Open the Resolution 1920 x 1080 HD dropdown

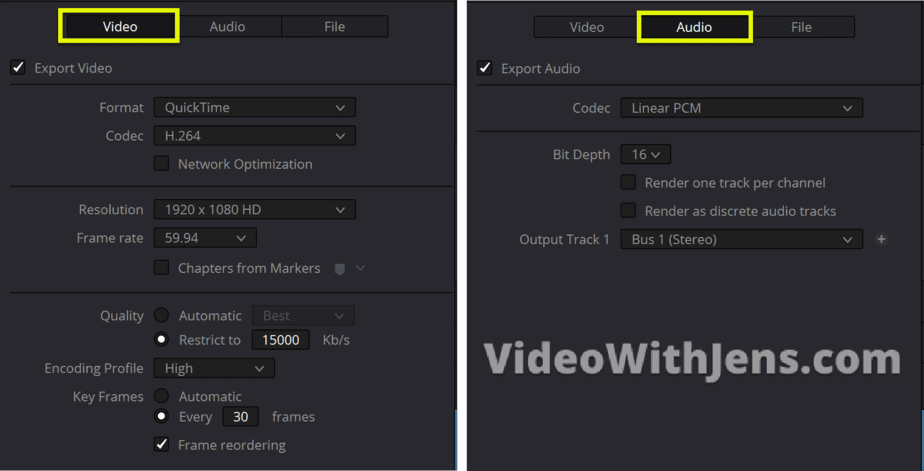click(x=255, y=209)
